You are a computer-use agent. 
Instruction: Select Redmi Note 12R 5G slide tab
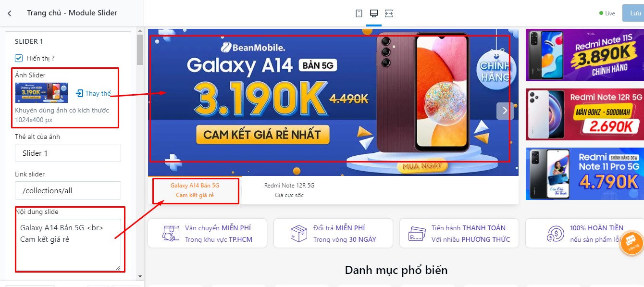tap(289, 190)
